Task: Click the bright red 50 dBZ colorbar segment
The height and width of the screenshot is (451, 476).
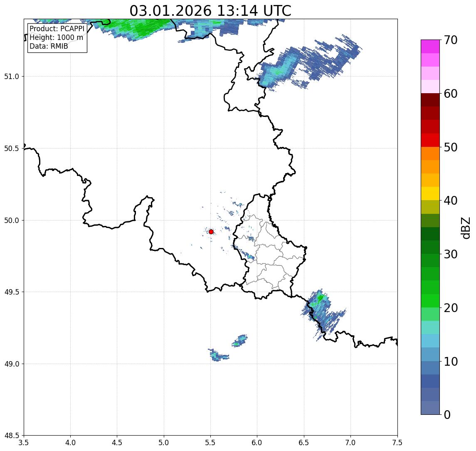Action: (x=430, y=140)
